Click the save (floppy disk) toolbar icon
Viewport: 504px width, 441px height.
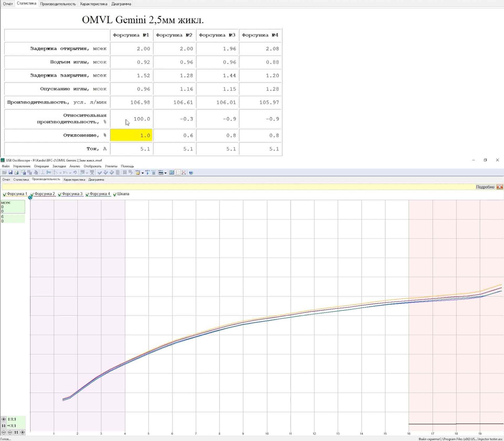coord(10,173)
